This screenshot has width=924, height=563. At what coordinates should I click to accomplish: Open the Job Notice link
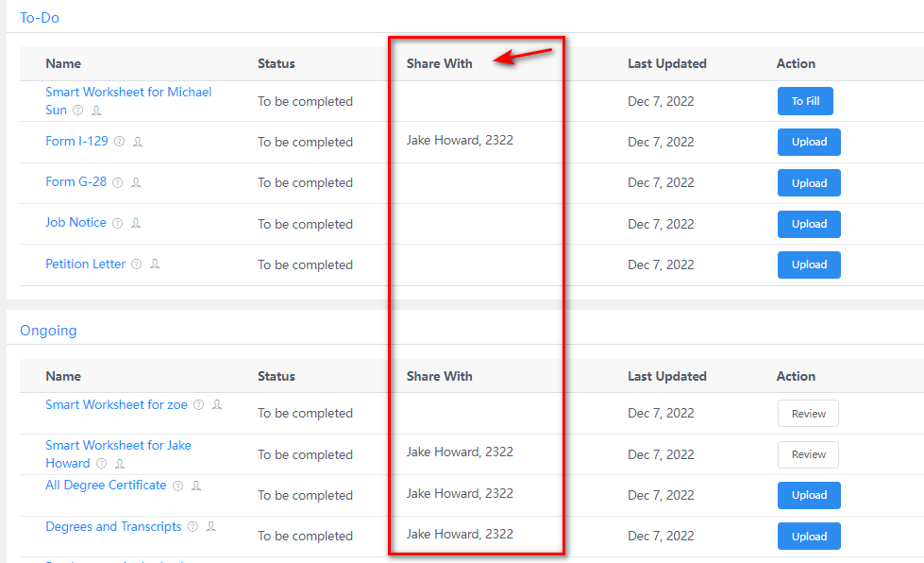coord(76,223)
